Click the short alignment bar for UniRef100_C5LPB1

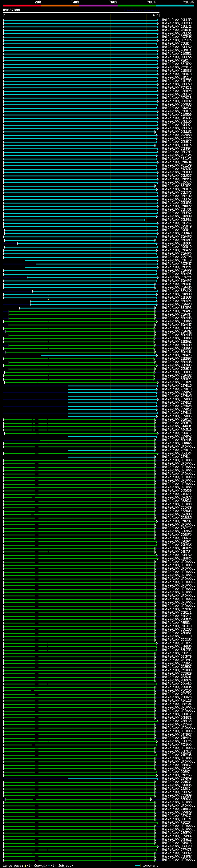pyautogui.click(x=74, y=220)
